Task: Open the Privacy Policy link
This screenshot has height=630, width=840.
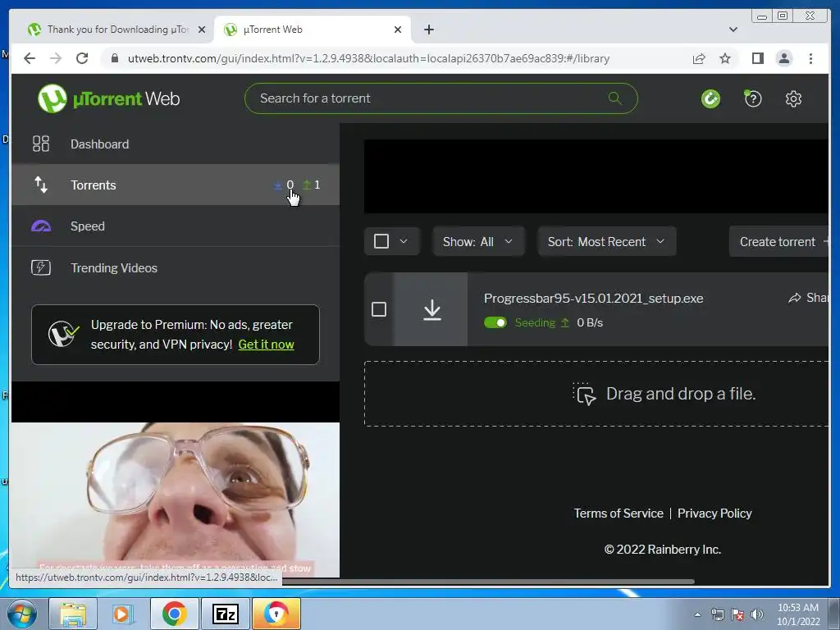Action: pos(714,514)
